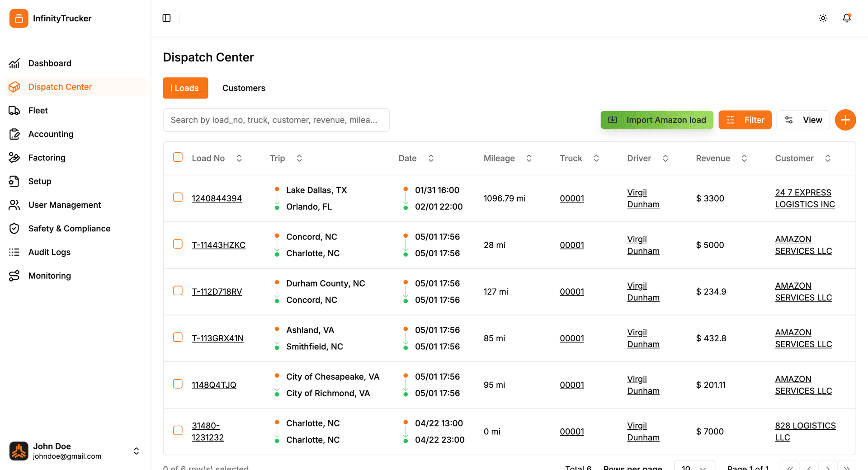
Task: Open the Audit Logs section
Action: (x=49, y=252)
